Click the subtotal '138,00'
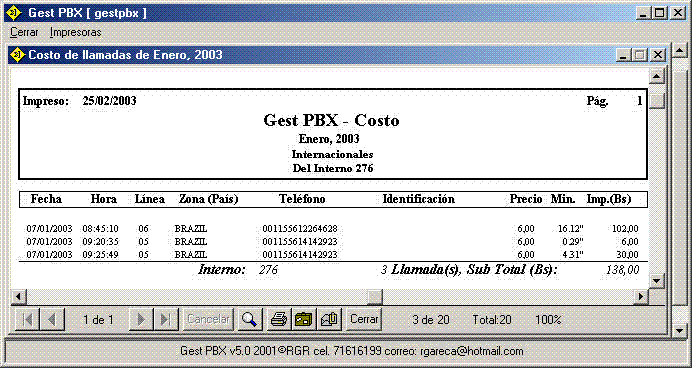Viewport: 692px width, 368px height. [x=622, y=270]
